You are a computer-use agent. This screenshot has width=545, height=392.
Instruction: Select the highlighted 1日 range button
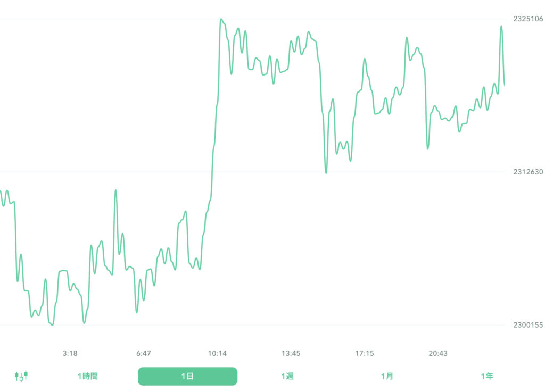tap(187, 376)
